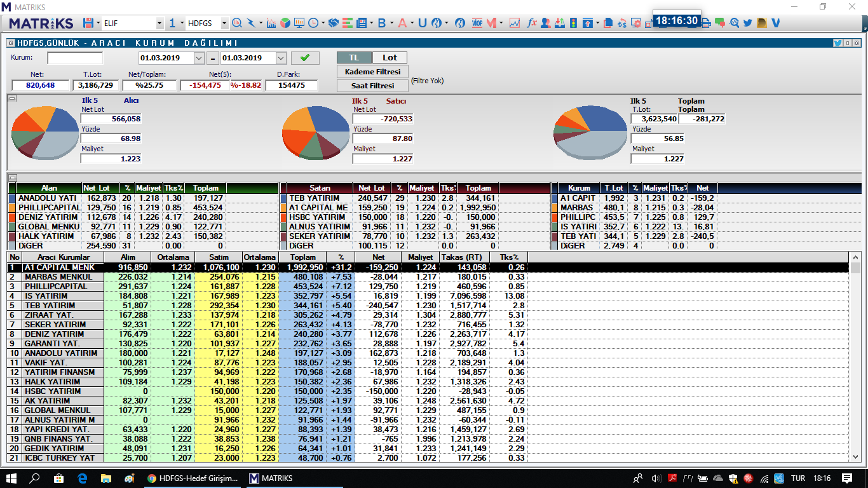Image resolution: width=868 pixels, height=488 pixels.
Task: Click the Araci Kurumlar column header
Action: 64,257
